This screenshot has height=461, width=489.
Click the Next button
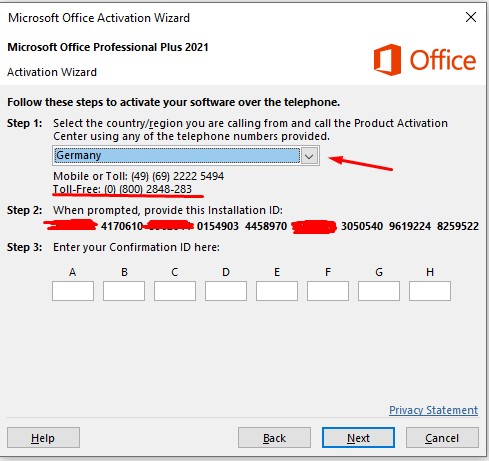click(x=358, y=438)
